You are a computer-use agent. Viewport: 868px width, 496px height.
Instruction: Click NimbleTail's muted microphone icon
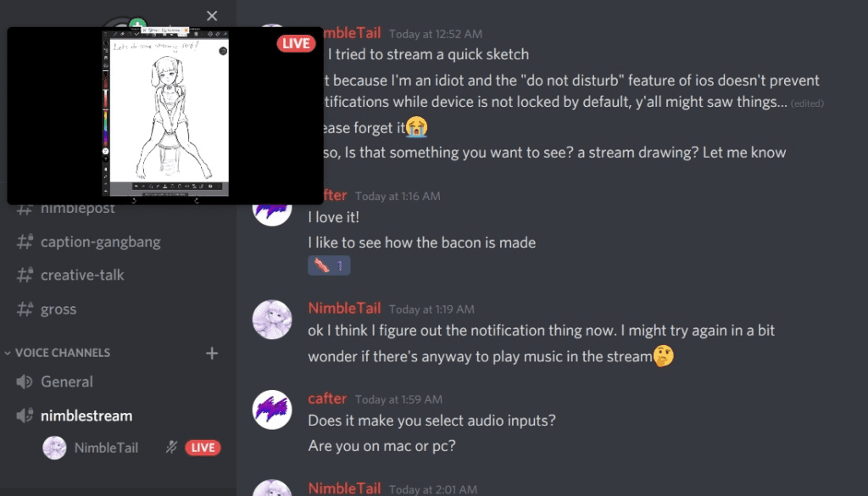tap(171, 448)
